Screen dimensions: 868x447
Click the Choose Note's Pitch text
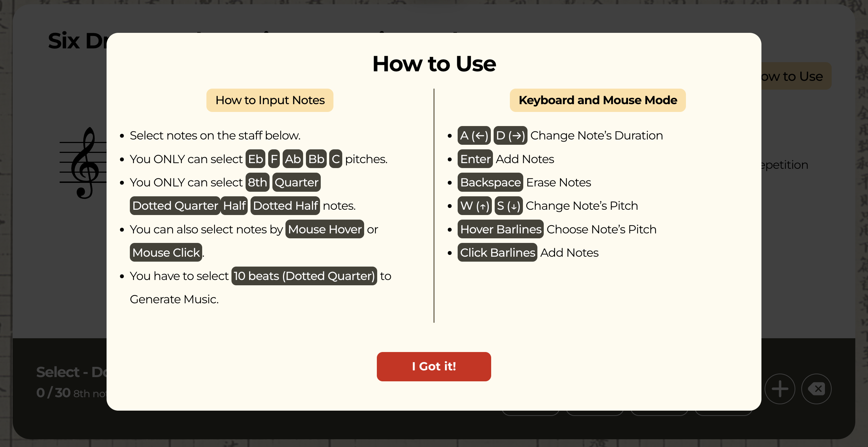[602, 229]
